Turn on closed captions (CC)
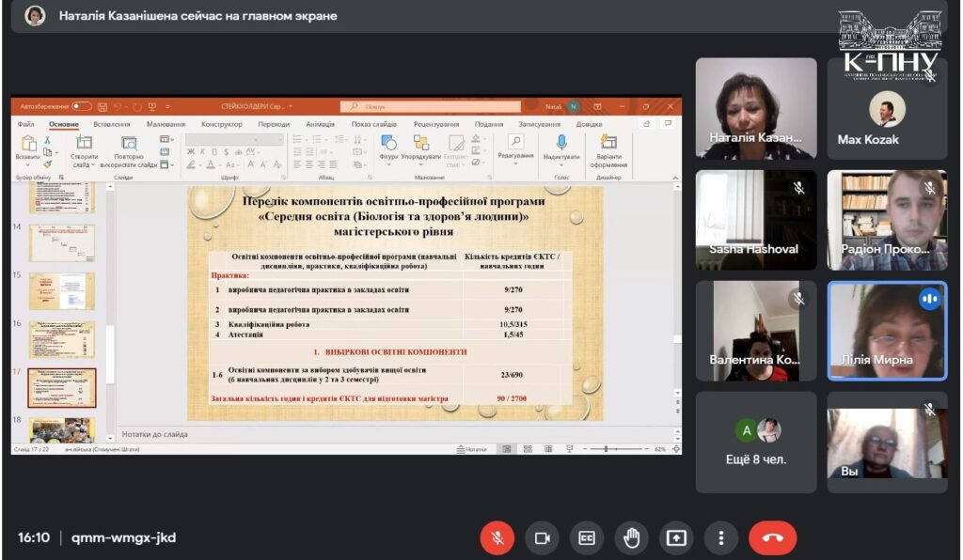This screenshot has width=963, height=560. (587, 538)
